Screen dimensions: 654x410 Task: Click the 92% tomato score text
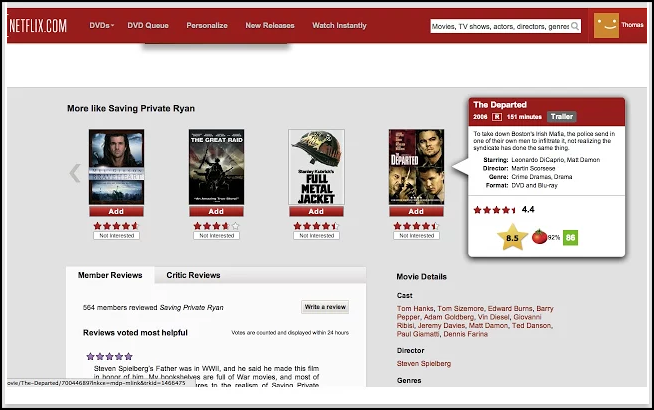tap(554, 237)
